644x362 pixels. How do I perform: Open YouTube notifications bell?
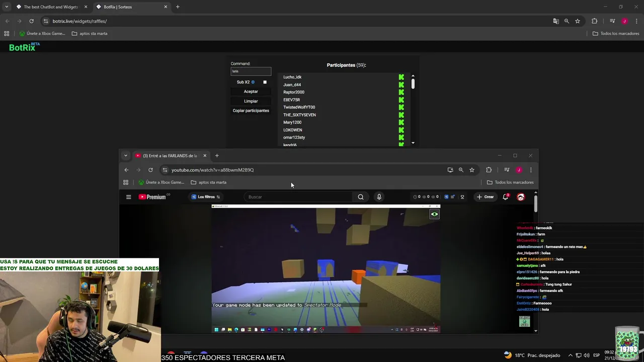(x=506, y=197)
